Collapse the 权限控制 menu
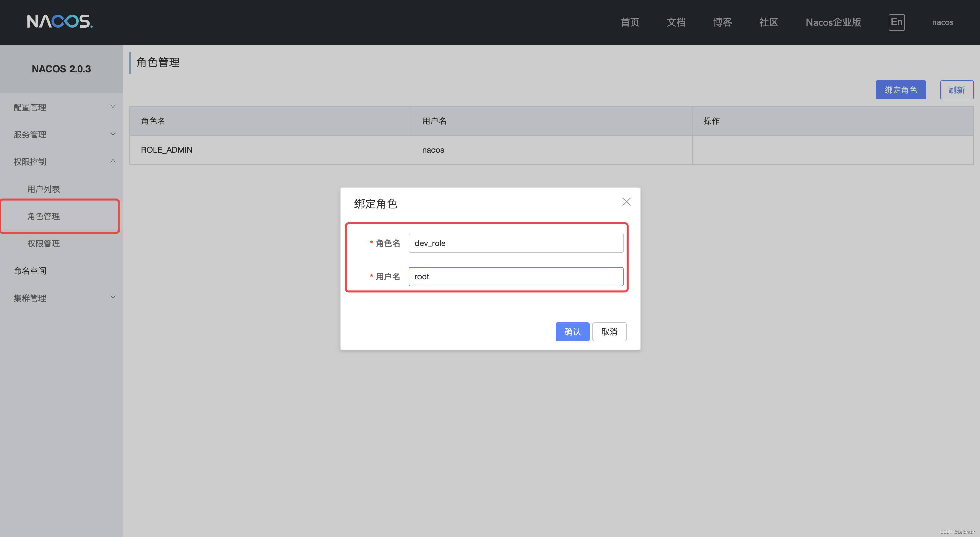 click(x=61, y=162)
